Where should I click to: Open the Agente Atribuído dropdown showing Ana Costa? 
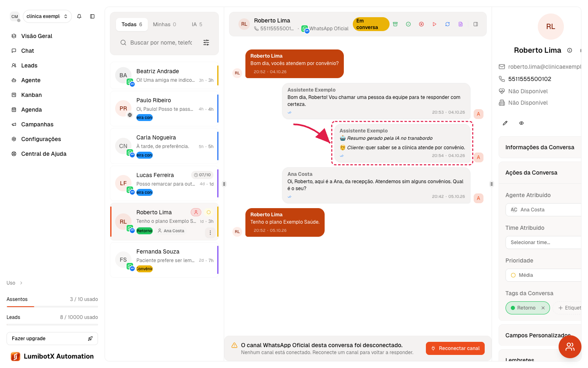click(544, 210)
